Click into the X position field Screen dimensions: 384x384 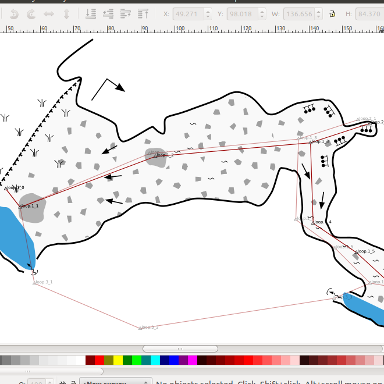pos(189,14)
